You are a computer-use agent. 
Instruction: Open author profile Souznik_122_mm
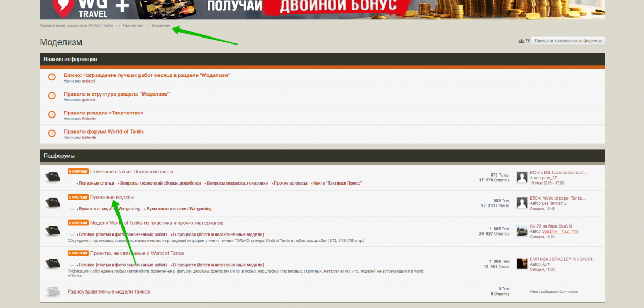[560, 231]
